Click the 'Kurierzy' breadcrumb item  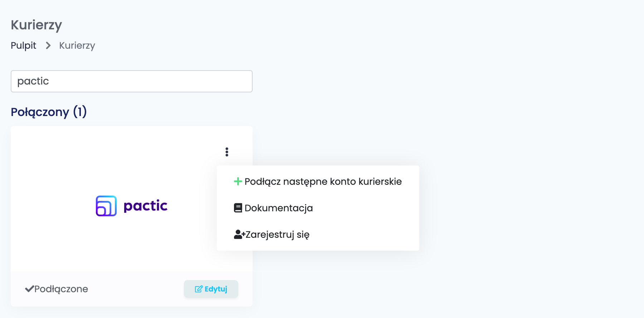pyautogui.click(x=77, y=45)
